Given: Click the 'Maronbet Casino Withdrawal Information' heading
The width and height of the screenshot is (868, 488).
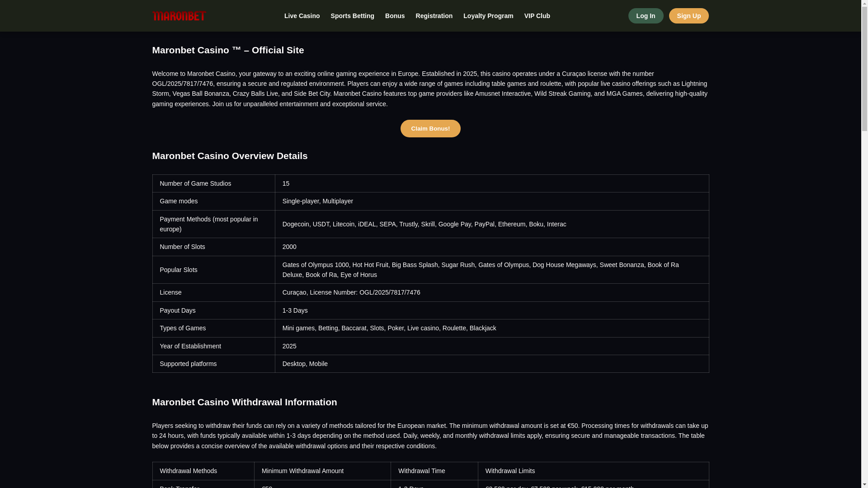Looking at the screenshot, I should (x=244, y=402).
